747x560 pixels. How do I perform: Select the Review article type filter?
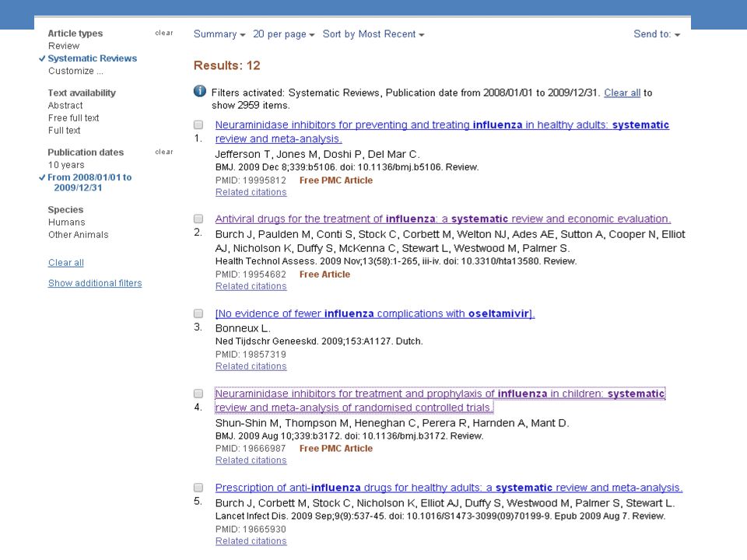64,46
